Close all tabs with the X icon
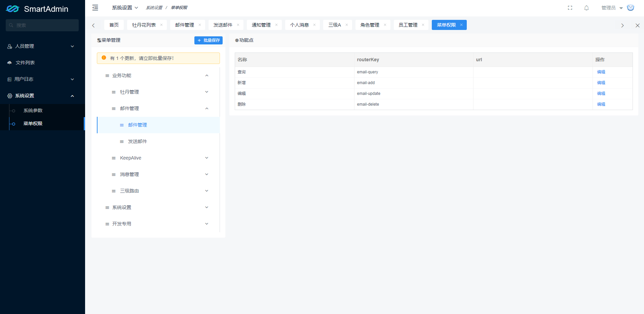 (637, 25)
